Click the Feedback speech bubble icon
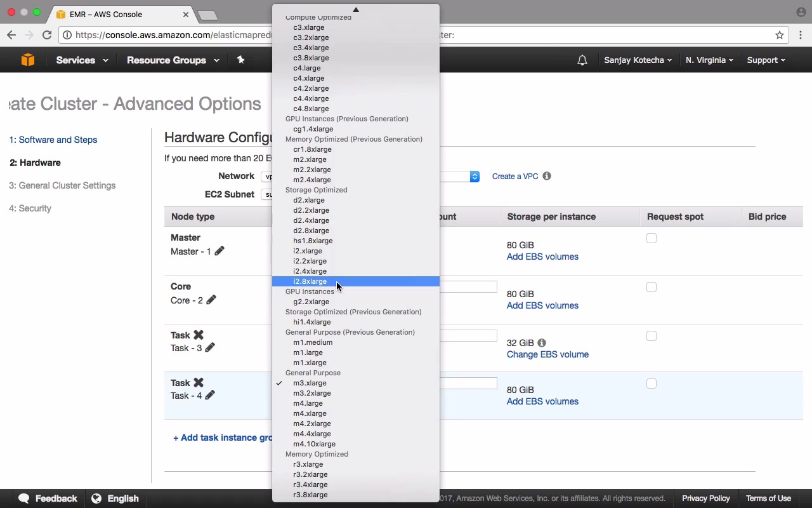The height and width of the screenshot is (508, 812). tap(24, 498)
